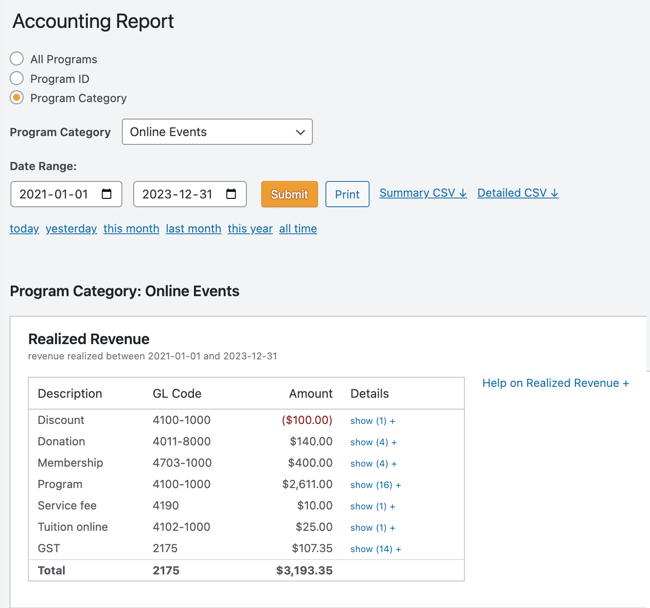Set date range to this month
Image resolution: width=650 pixels, height=608 pixels.
click(131, 229)
